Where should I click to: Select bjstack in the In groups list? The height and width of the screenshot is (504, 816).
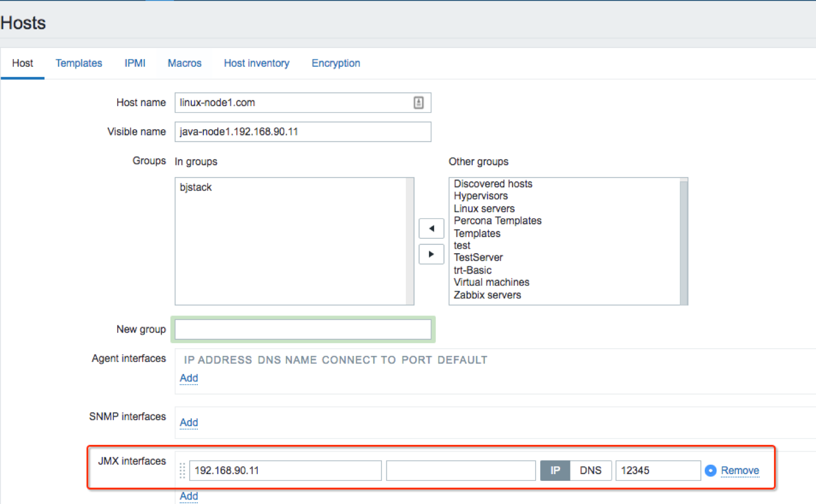[196, 187]
